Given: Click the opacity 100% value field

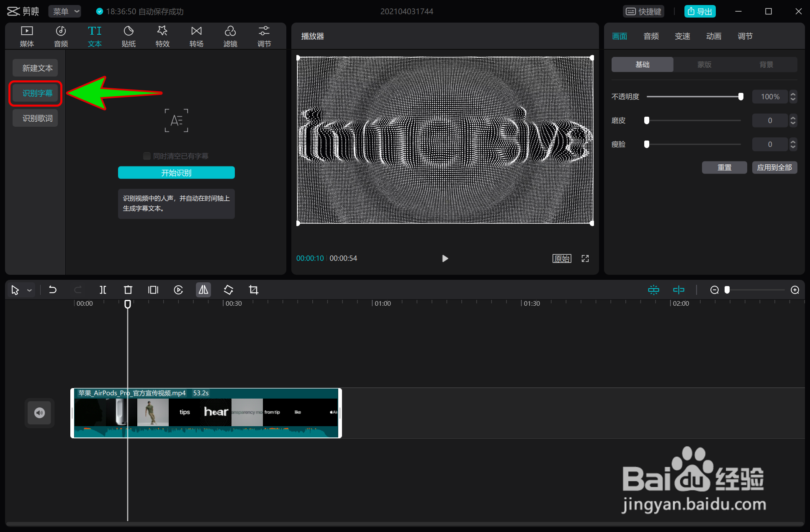Looking at the screenshot, I should click(x=770, y=97).
